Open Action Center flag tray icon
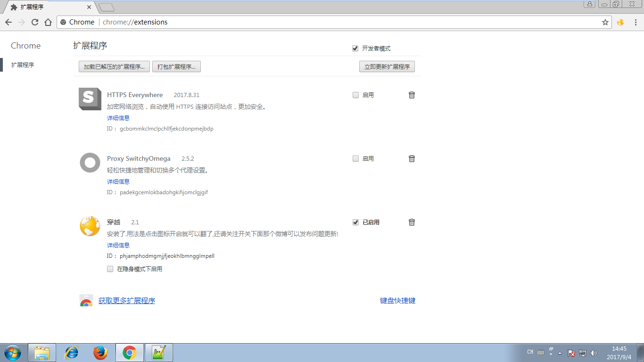 tap(571, 353)
